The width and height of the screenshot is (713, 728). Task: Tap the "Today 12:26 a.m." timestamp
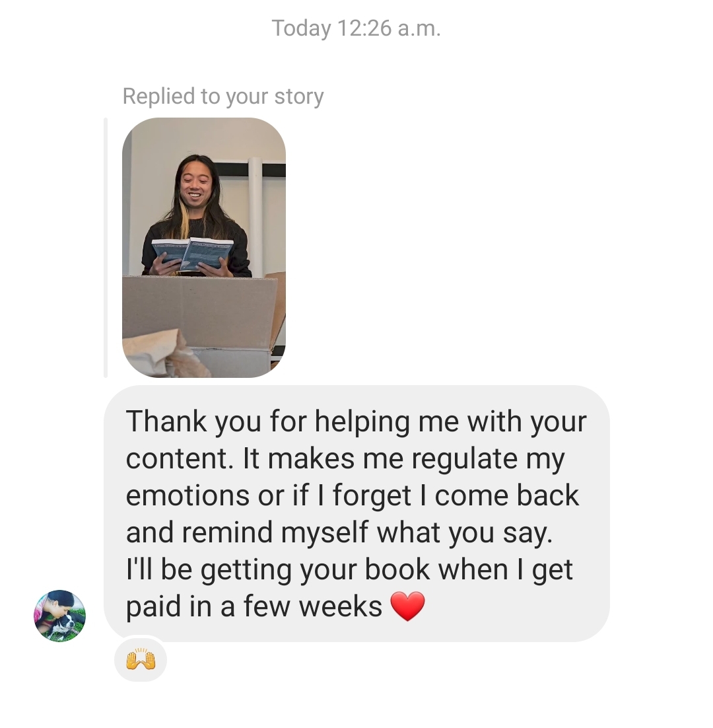(x=356, y=28)
